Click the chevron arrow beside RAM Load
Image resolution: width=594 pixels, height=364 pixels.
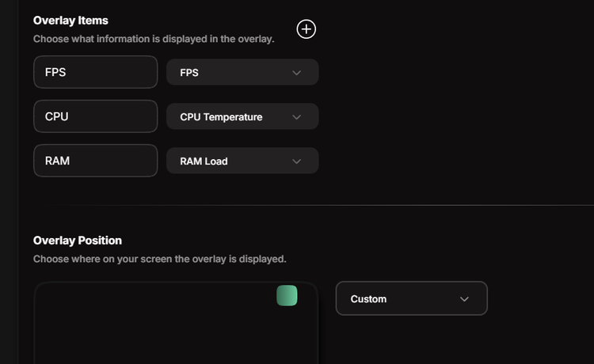click(x=297, y=161)
